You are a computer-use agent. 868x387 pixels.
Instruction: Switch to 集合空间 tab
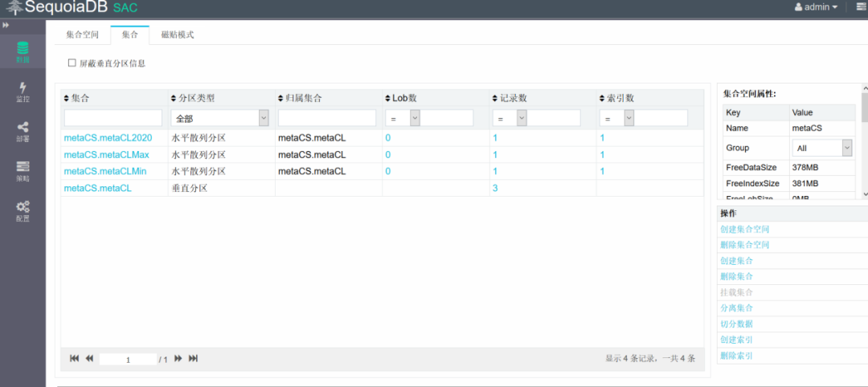tap(82, 35)
